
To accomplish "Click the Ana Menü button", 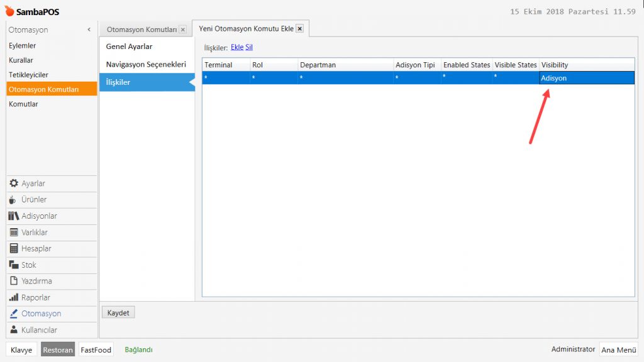I will pos(618,350).
